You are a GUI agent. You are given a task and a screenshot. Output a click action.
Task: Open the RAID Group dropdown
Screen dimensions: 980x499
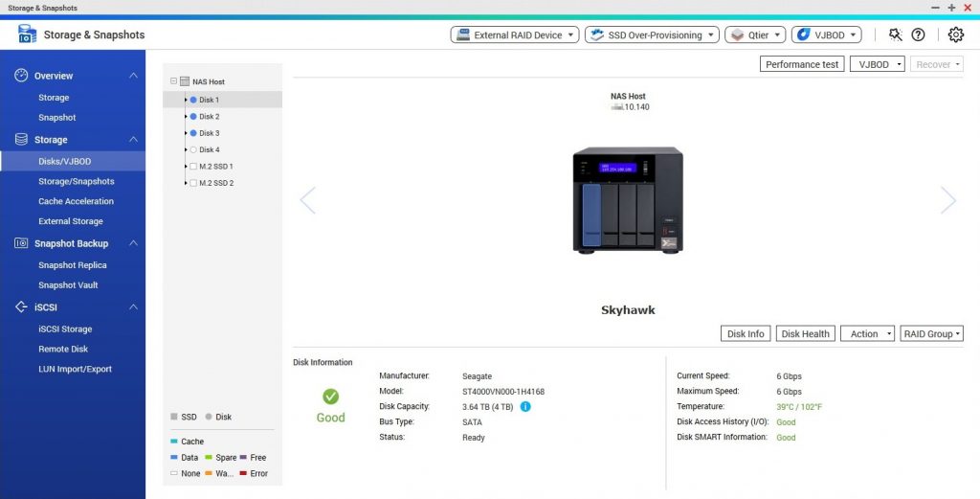(x=931, y=334)
